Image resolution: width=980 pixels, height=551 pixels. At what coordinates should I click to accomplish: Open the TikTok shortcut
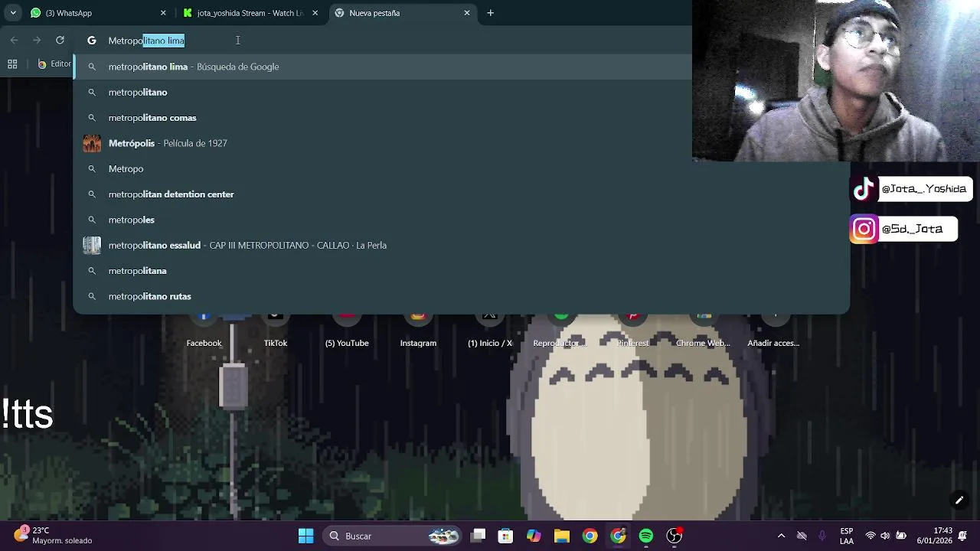click(x=276, y=331)
